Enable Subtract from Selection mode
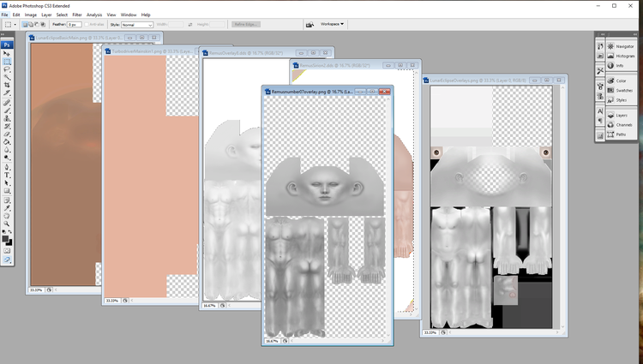The image size is (643, 364). 37,25
